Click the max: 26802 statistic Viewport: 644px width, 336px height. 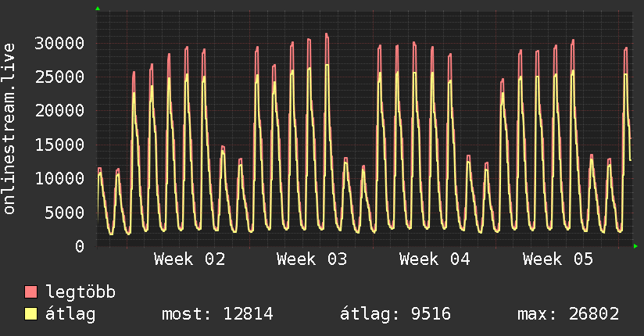coord(568,314)
